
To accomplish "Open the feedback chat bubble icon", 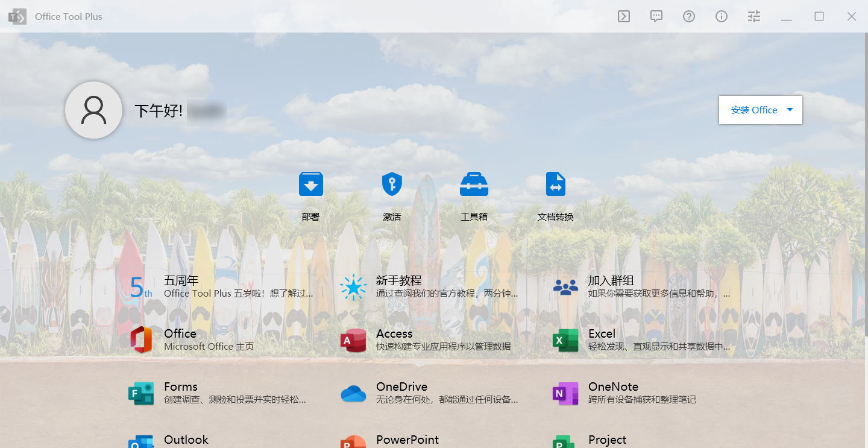I will tap(656, 16).
